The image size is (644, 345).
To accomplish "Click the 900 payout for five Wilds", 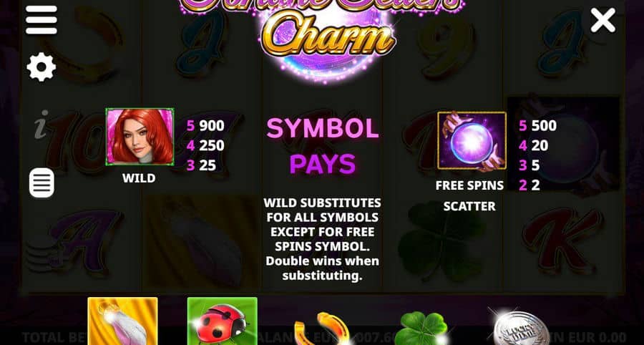I will click(212, 126).
